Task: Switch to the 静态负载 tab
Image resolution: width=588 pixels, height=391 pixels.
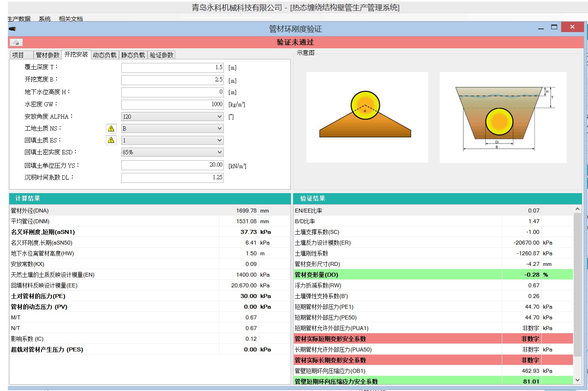Action: point(133,55)
